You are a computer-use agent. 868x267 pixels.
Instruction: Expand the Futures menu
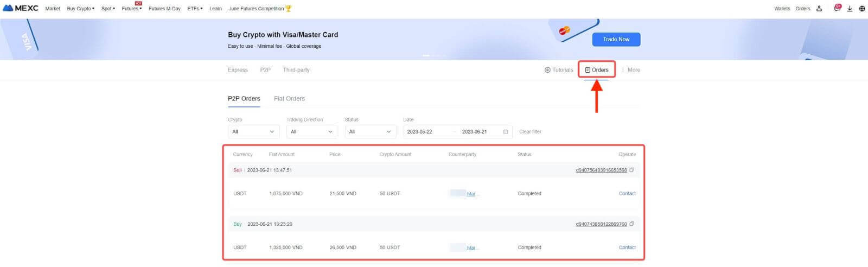coord(132,9)
